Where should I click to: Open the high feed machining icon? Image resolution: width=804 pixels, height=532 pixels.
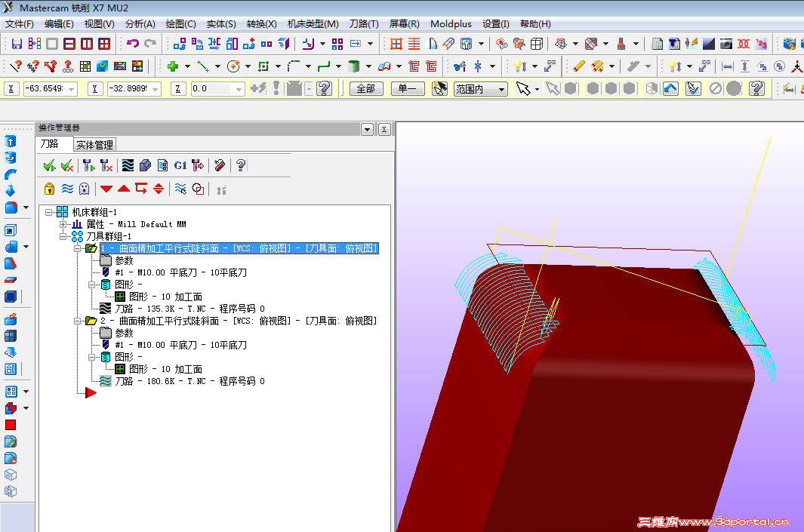pyautogui.click(x=197, y=165)
